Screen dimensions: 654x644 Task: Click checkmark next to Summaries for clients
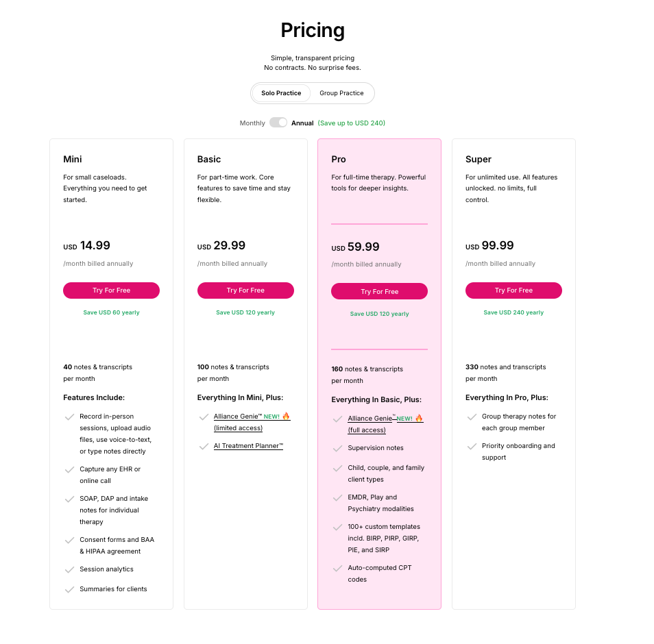(x=69, y=590)
